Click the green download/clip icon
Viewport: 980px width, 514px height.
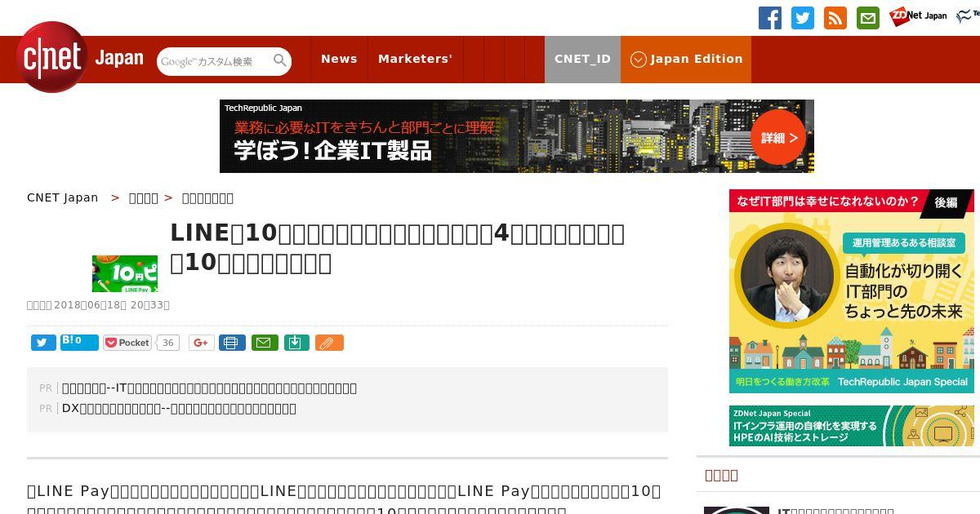click(296, 343)
